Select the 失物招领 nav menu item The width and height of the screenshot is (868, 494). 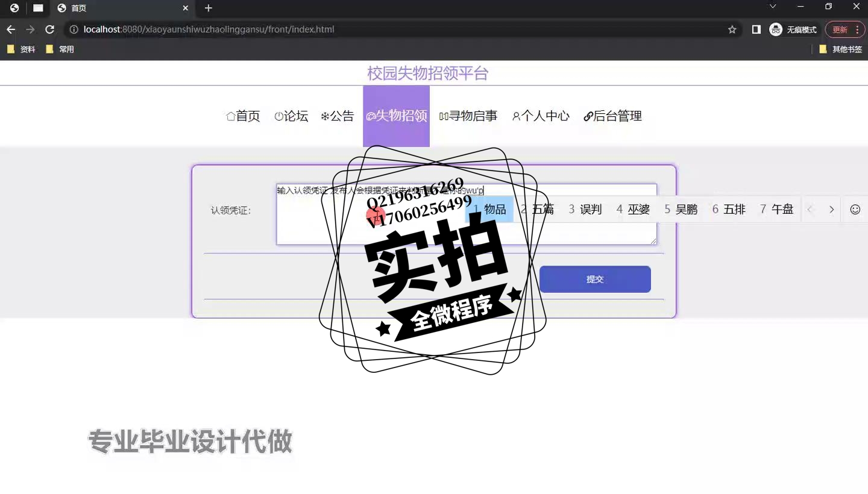pyautogui.click(x=396, y=116)
